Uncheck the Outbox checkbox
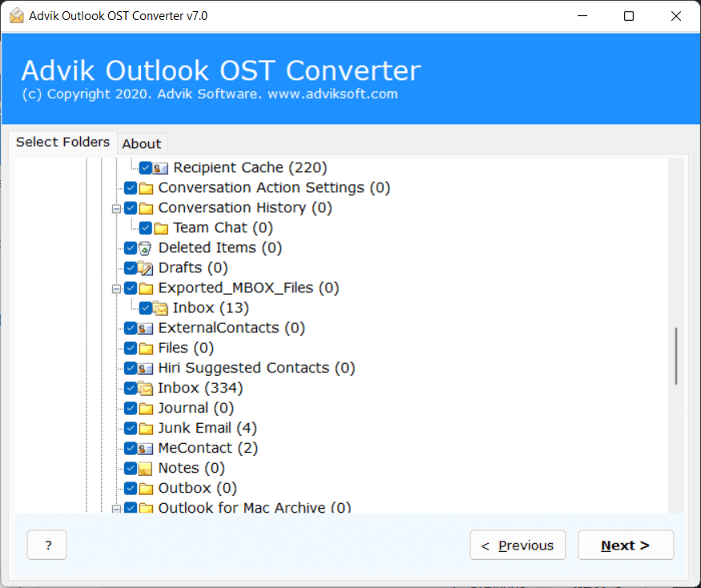 tap(131, 489)
